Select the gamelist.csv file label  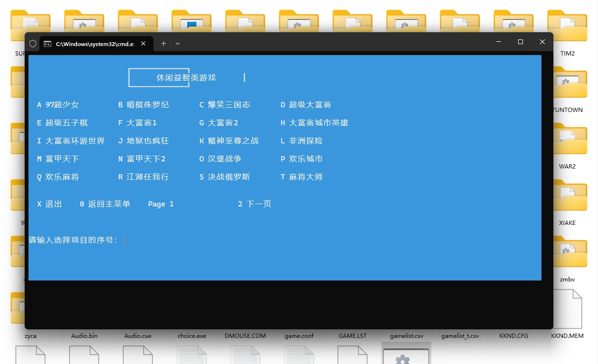point(407,336)
